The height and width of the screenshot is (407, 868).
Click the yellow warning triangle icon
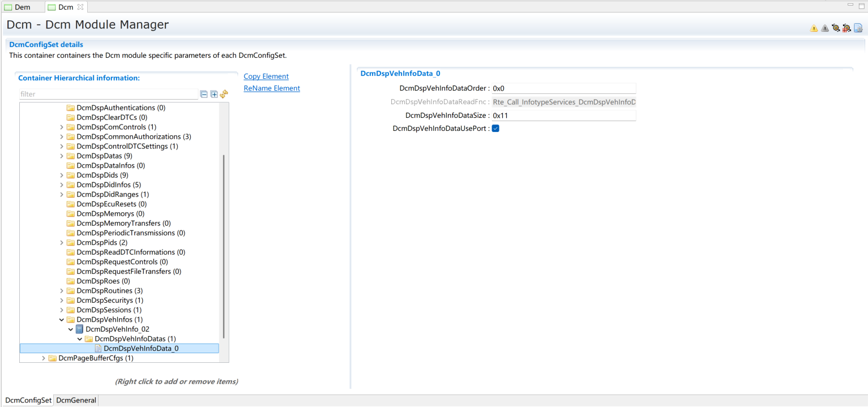(814, 28)
